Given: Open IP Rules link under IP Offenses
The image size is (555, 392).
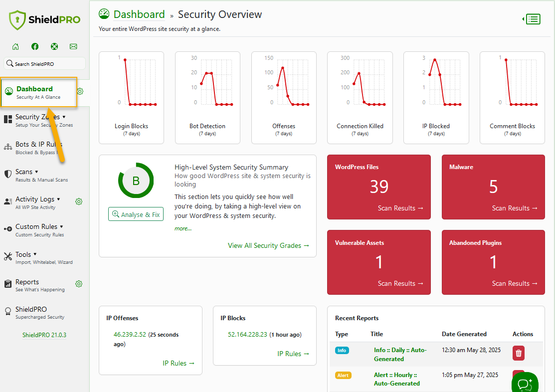Looking at the screenshot, I should [179, 363].
